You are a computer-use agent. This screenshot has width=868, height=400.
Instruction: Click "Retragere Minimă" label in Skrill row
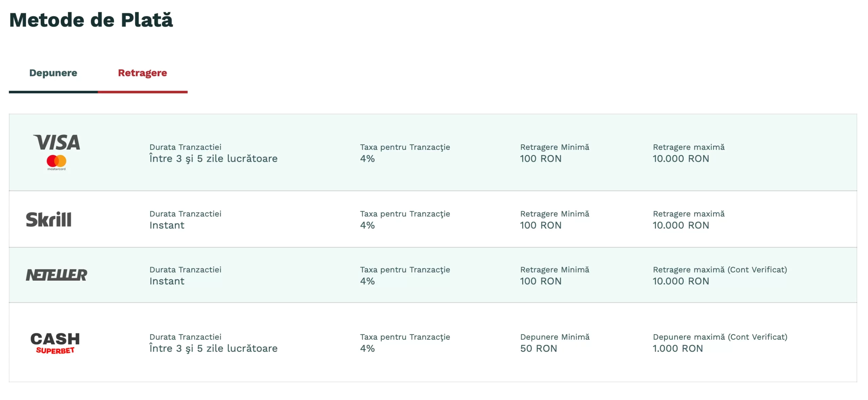pyautogui.click(x=555, y=214)
